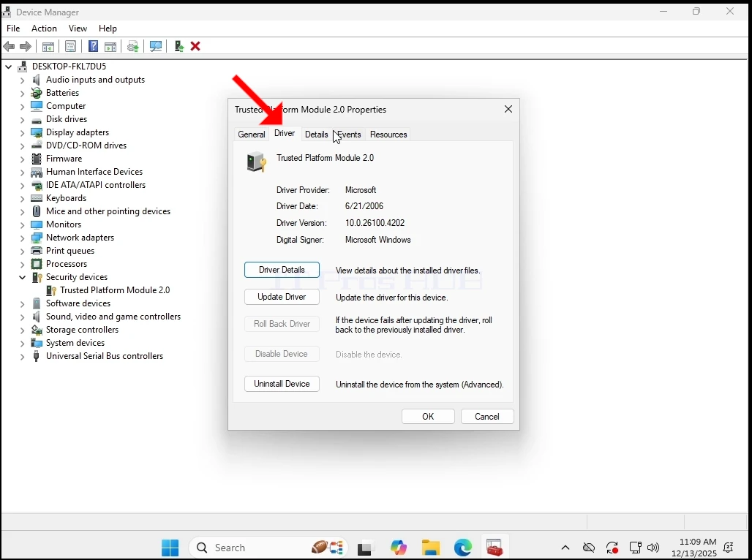Click Scan for hardware changes monitor icon
This screenshot has width=752, height=560.
pos(156,47)
